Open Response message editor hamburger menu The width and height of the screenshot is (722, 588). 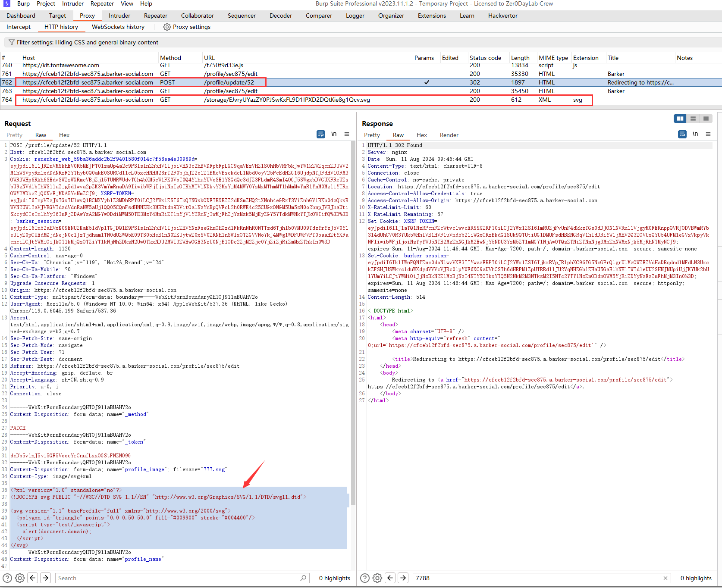click(708, 134)
